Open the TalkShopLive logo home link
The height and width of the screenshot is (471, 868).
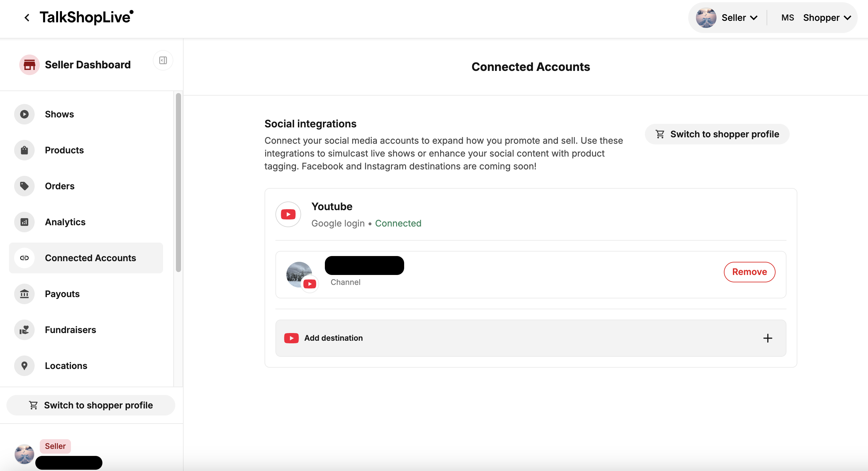pyautogui.click(x=87, y=17)
